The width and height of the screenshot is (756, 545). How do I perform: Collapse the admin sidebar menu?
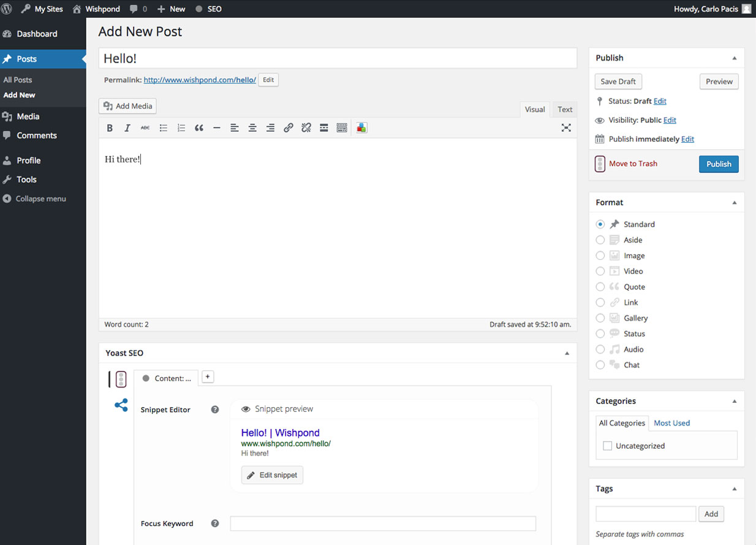pyautogui.click(x=34, y=199)
